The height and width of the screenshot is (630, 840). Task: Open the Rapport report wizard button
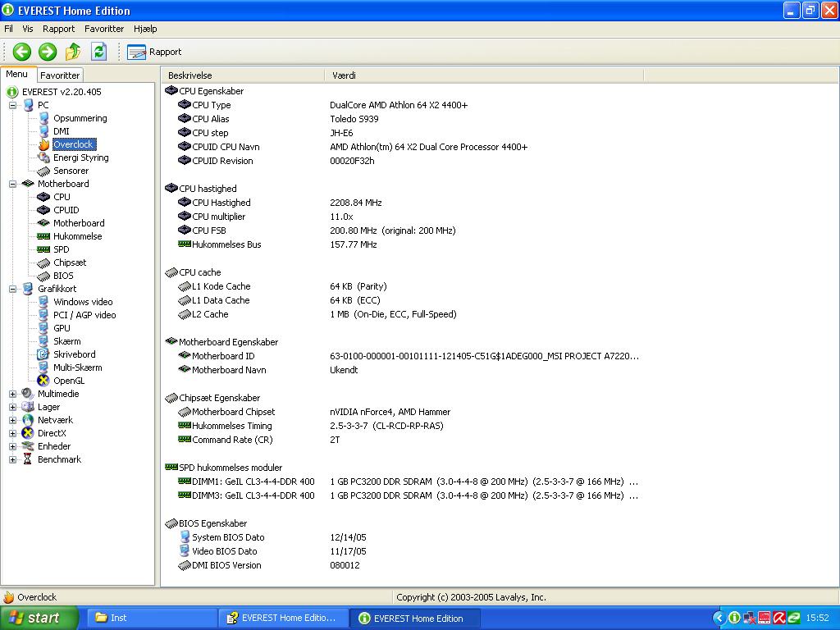[154, 52]
